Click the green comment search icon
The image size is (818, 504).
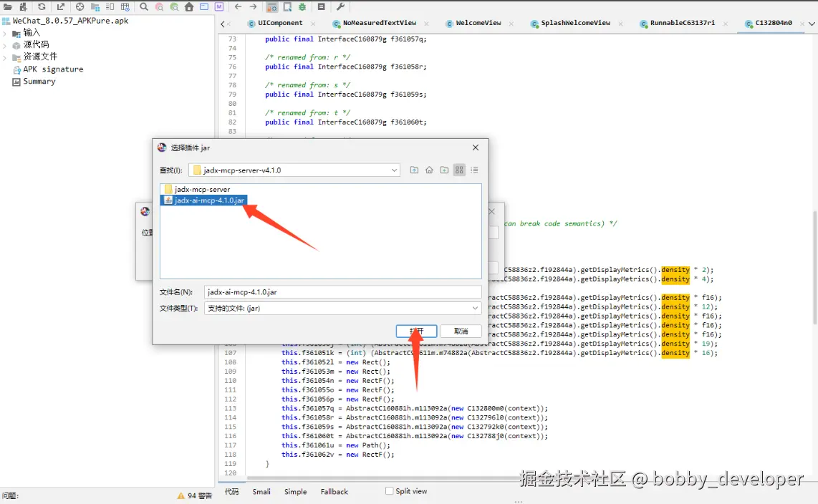pyautogui.click(x=174, y=6)
